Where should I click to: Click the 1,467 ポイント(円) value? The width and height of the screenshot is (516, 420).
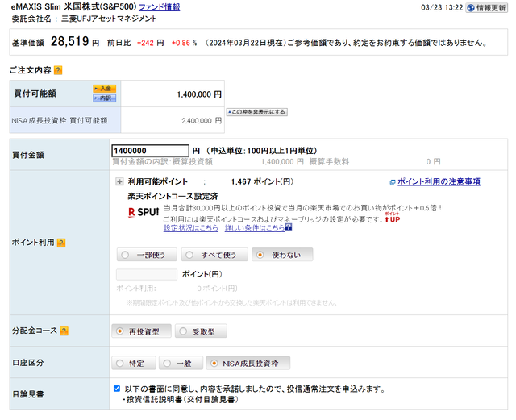tap(262, 181)
